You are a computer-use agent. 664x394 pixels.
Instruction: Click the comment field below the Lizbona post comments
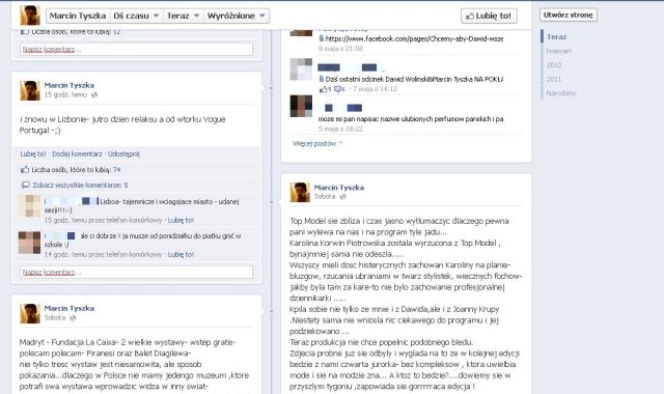click(x=136, y=272)
